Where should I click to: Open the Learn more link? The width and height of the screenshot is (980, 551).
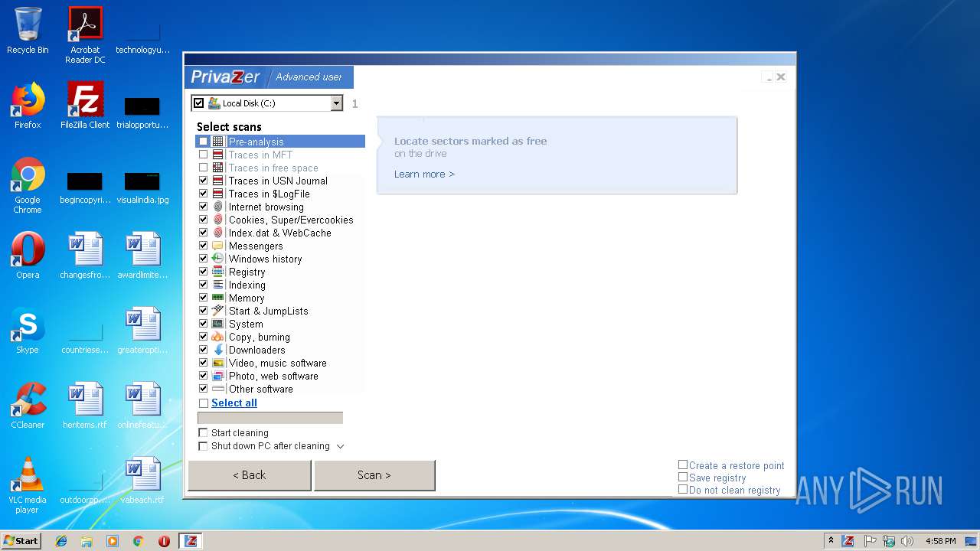point(424,174)
